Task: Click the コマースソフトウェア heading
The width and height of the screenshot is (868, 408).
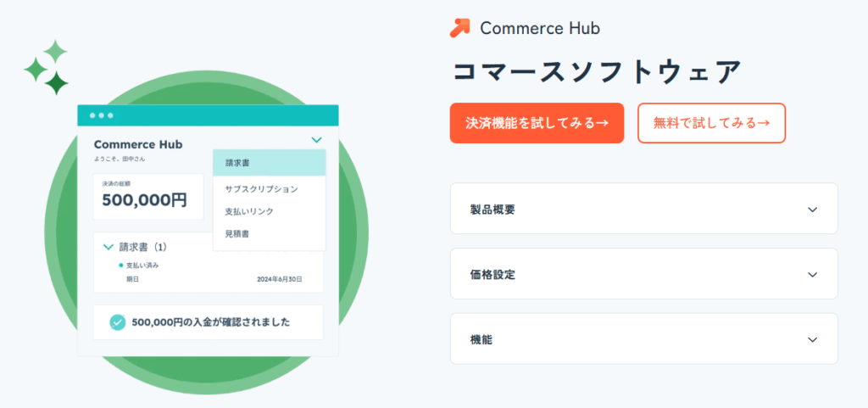Action: [597, 71]
